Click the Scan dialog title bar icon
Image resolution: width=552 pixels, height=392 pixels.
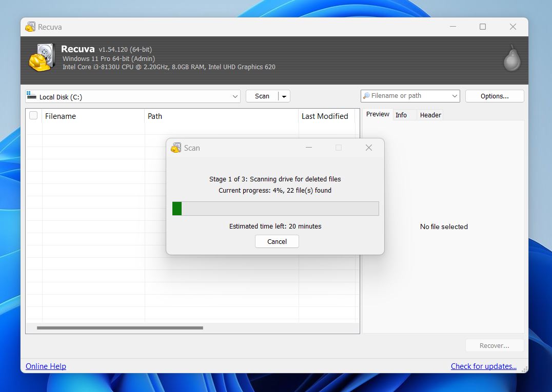point(176,148)
